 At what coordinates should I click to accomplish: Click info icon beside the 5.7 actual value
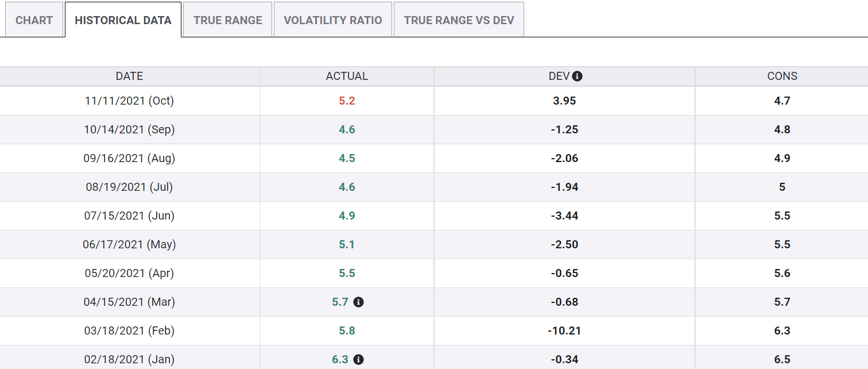[x=359, y=302]
